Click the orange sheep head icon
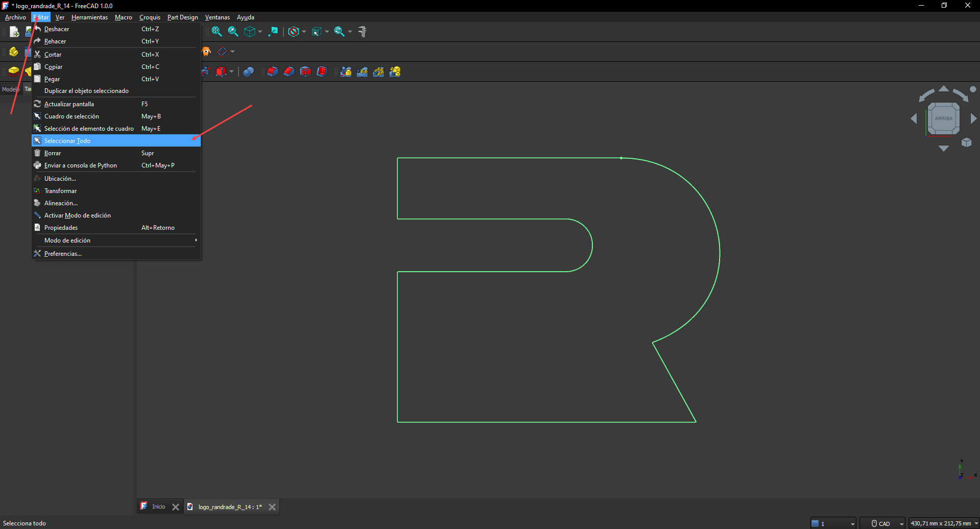980x529 pixels. (206, 52)
